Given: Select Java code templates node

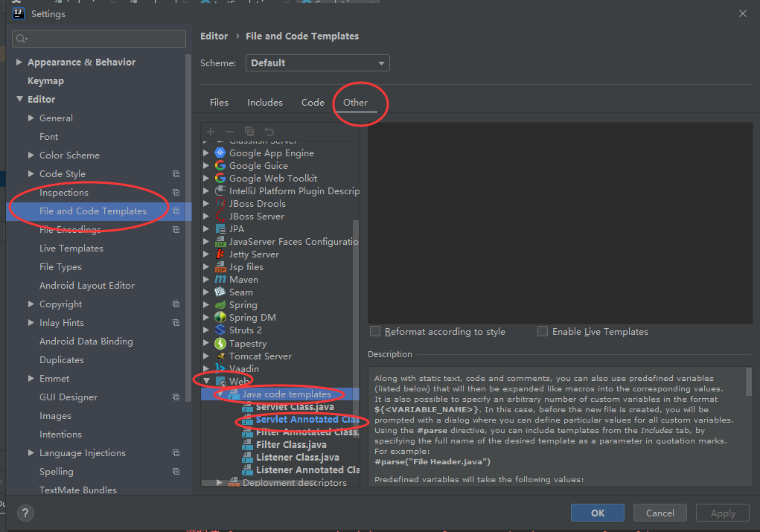Looking at the screenshot, I should coord(287,394).
